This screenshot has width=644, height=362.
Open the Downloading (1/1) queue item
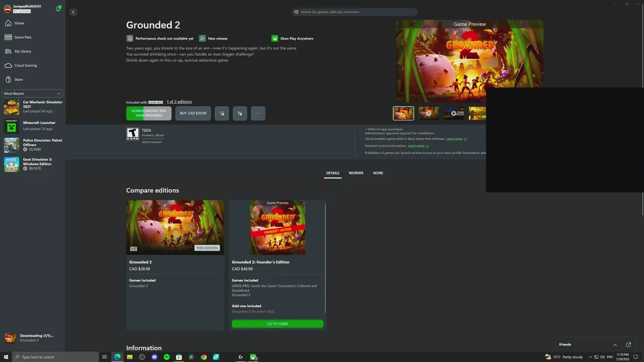click(32, 338)
